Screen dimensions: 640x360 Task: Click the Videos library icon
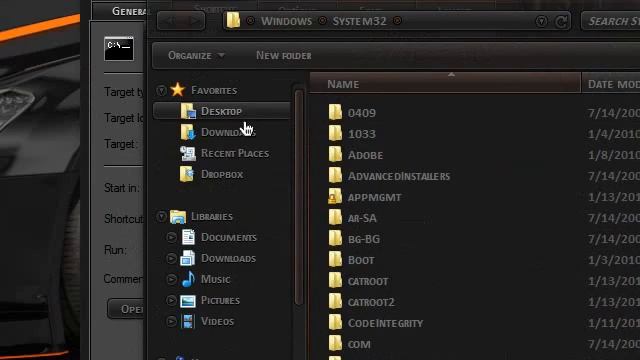coord(188,321)
